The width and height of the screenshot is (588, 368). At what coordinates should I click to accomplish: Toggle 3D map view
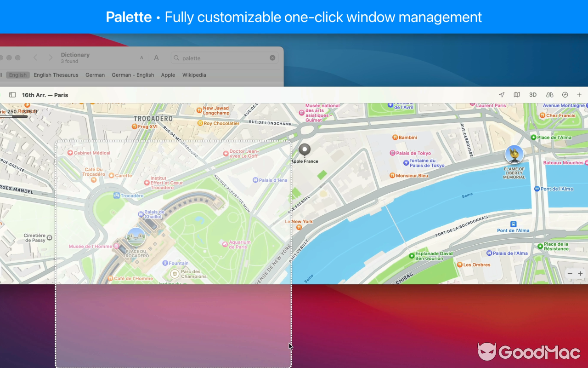pos(533,95)
